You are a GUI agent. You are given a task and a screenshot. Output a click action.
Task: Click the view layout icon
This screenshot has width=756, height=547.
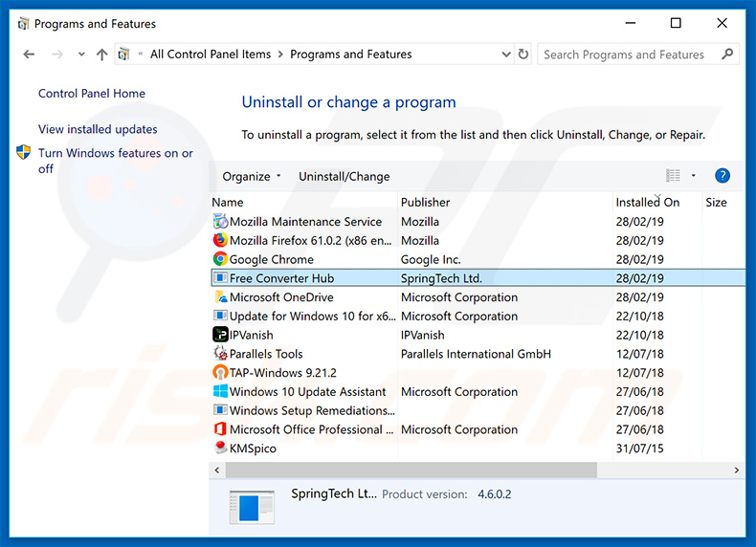tap(673, 175)
